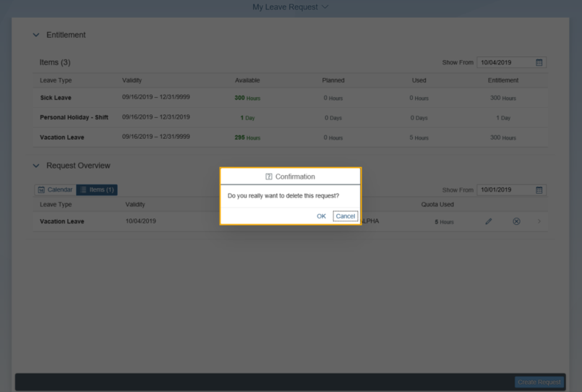Click the Entitlement Show From date field
The height and width of the screenshot is (392, 582).
point(505,63)
